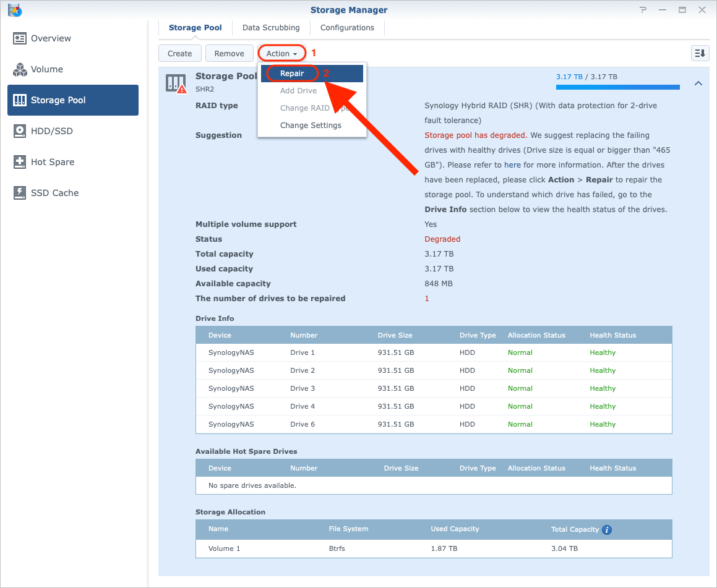Click the degraded storage pool warning icon

176,83
